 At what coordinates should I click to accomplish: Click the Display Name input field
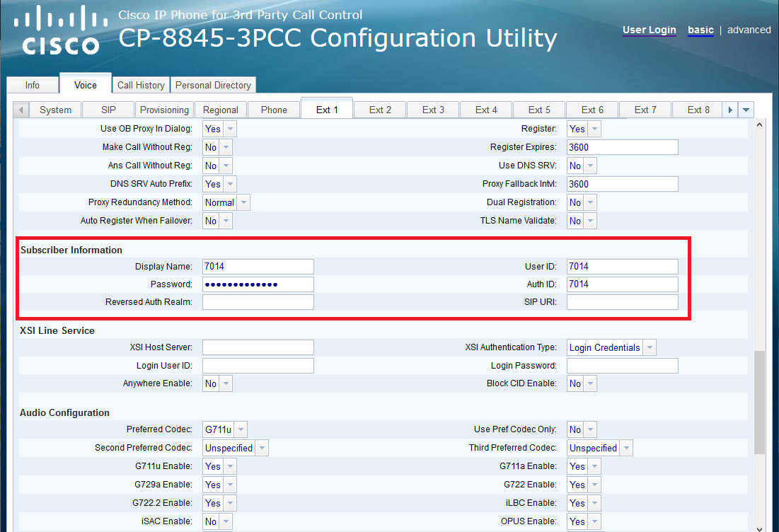(258, 267)
